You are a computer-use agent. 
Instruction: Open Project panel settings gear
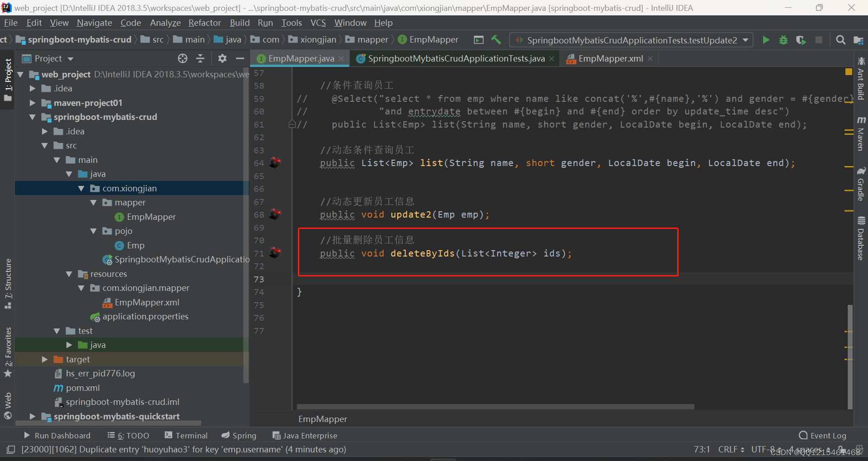(x=222, y=58)
